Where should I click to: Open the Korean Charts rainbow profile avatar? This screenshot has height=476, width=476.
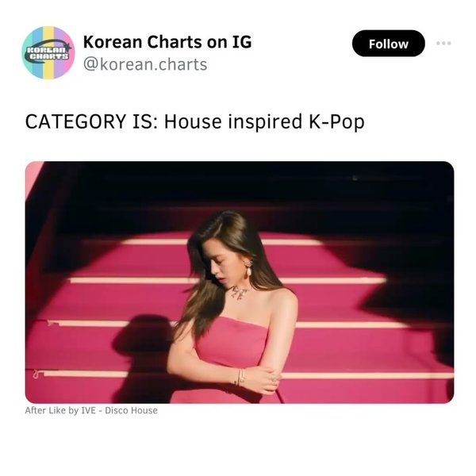click(48, 52)
